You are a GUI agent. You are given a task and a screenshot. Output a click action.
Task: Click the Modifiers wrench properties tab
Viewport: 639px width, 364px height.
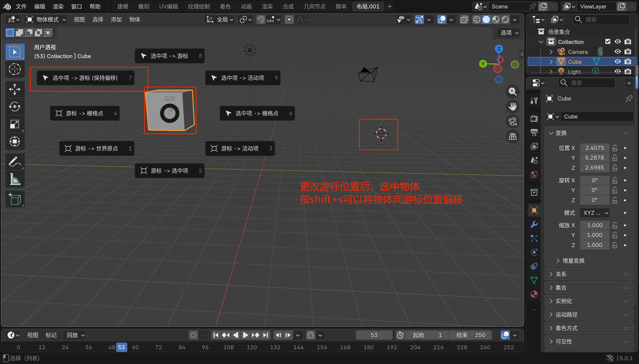[x=534, y=224]
